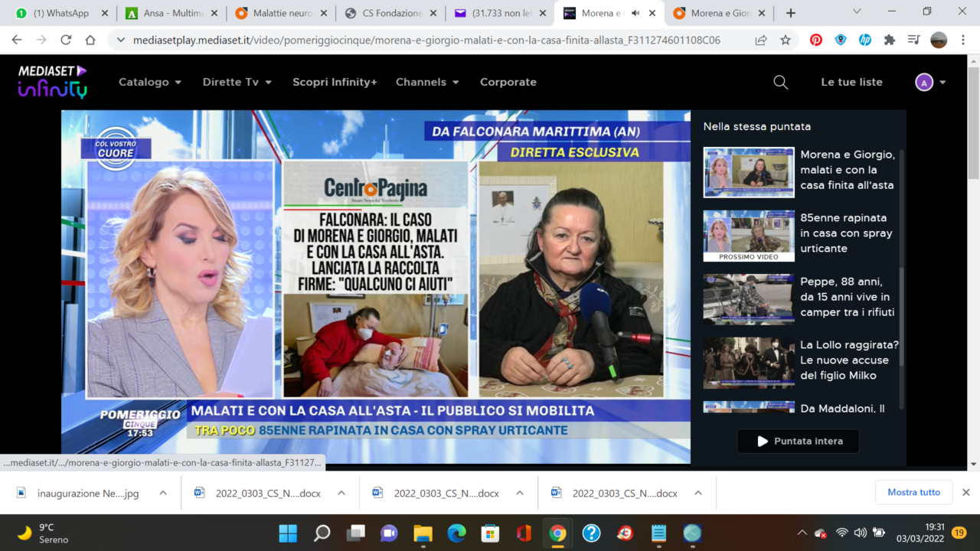Open the user profile avatar menu
Viewport: 980px width, 551px height.
(931, 82)
